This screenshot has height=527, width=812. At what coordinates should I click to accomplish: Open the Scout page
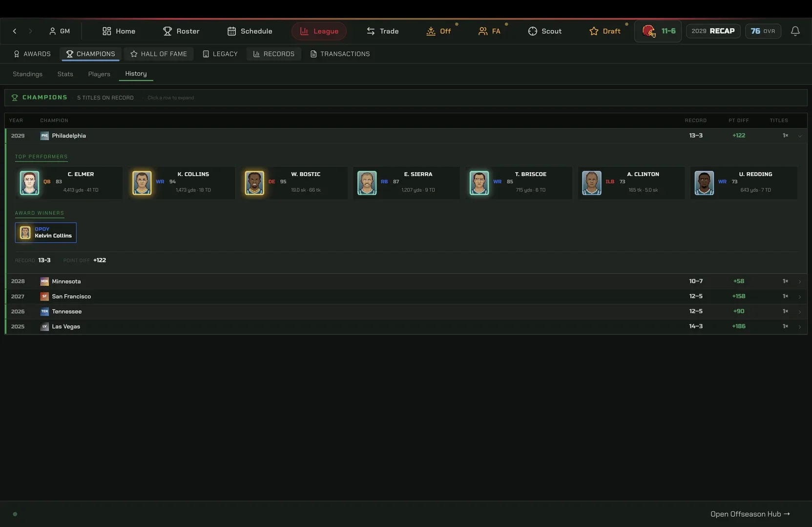click(x=545, y=31)
